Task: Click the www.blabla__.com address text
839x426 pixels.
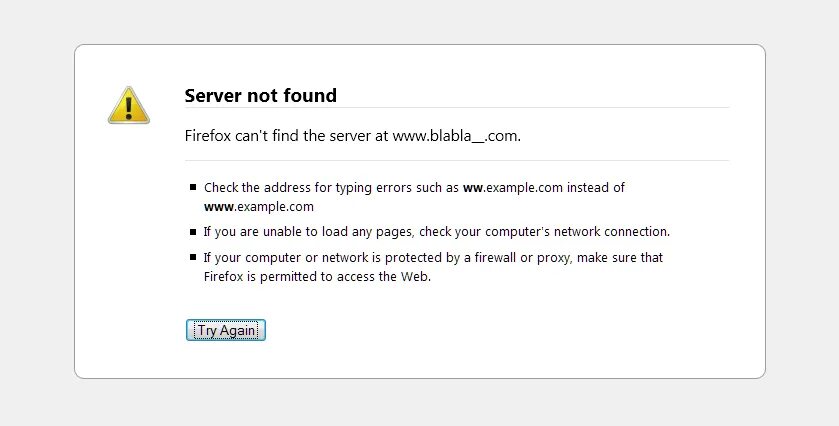Action: (456, 135)
